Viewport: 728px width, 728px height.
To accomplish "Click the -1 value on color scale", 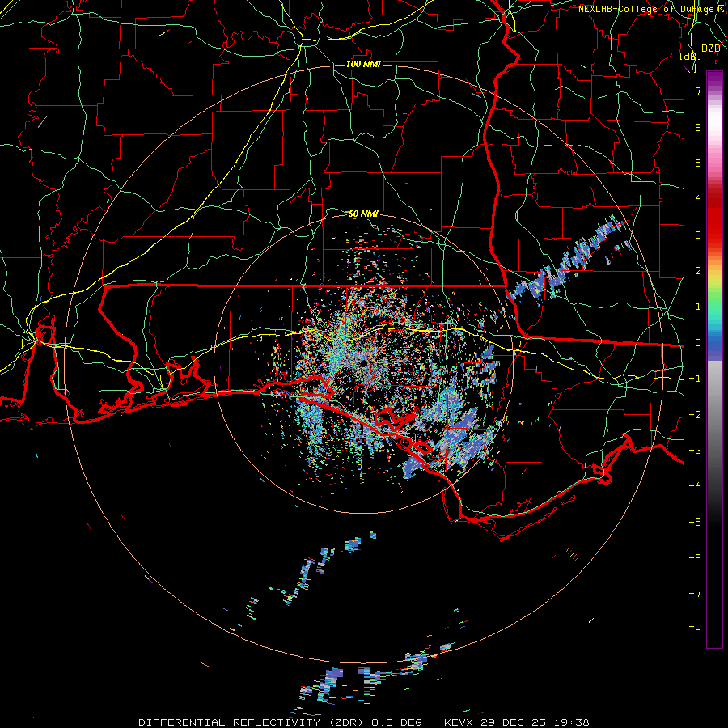I will coord(695,379).
